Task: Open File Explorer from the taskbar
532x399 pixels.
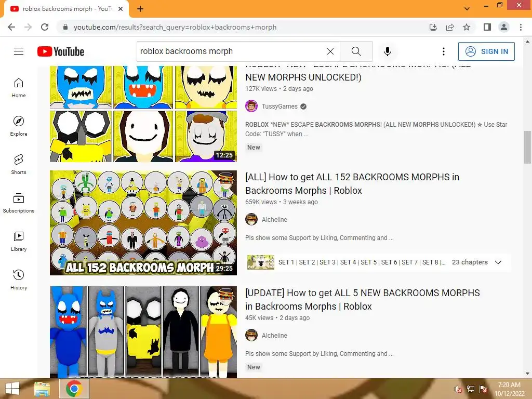Action: point(42,389)
